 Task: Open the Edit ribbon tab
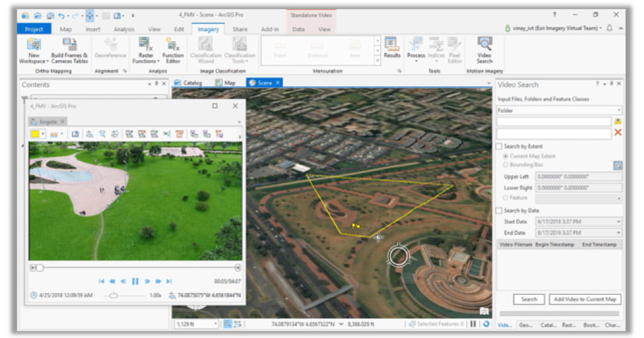(x=179, y=29)
